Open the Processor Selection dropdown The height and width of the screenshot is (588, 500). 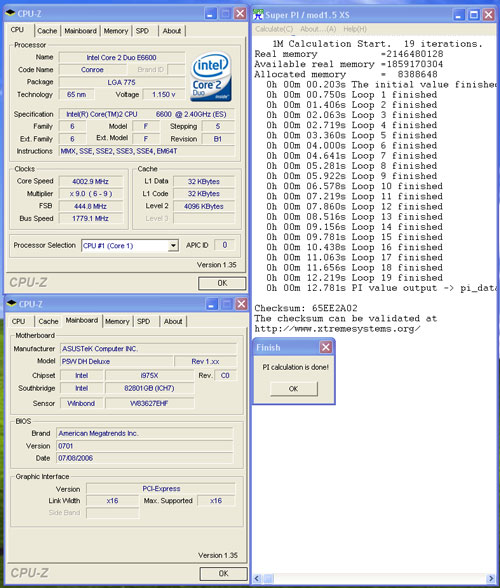coord(173,246)
